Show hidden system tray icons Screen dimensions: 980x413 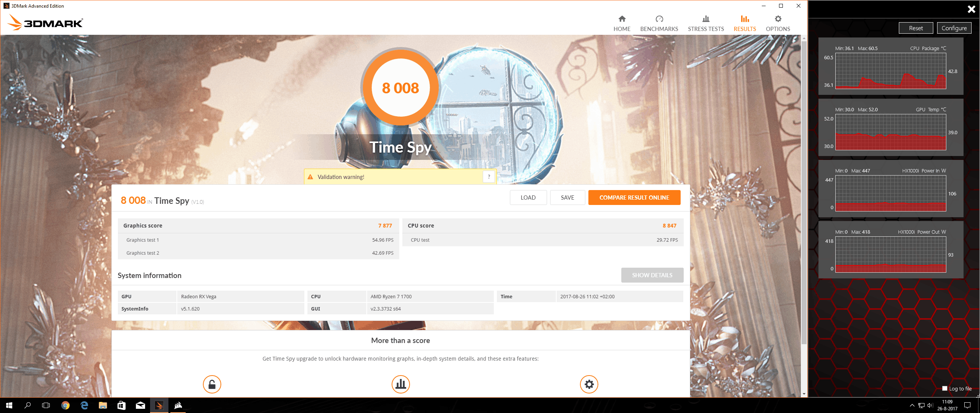[912, 405]
